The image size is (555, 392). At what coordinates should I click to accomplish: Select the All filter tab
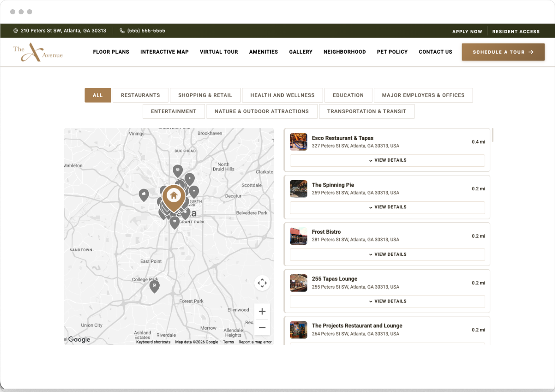(x=98, y=95)
